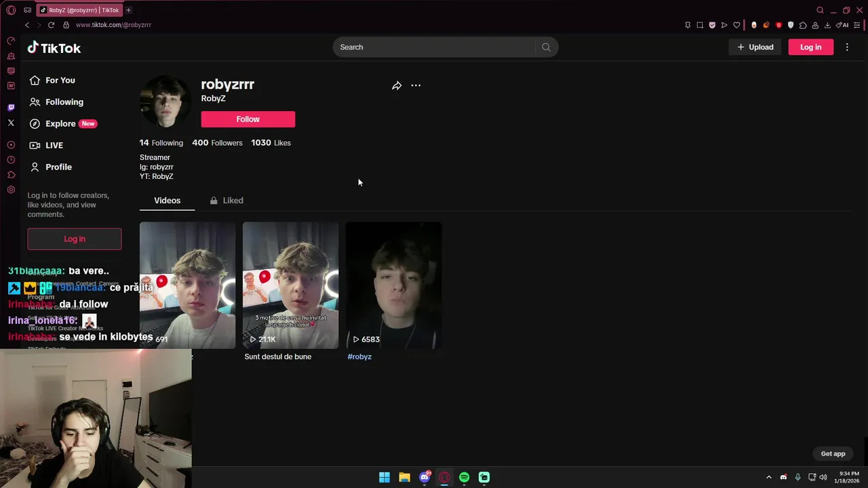The image size is (868, 488).
Task: Open the Profile sidebar item
Action: 50,167
